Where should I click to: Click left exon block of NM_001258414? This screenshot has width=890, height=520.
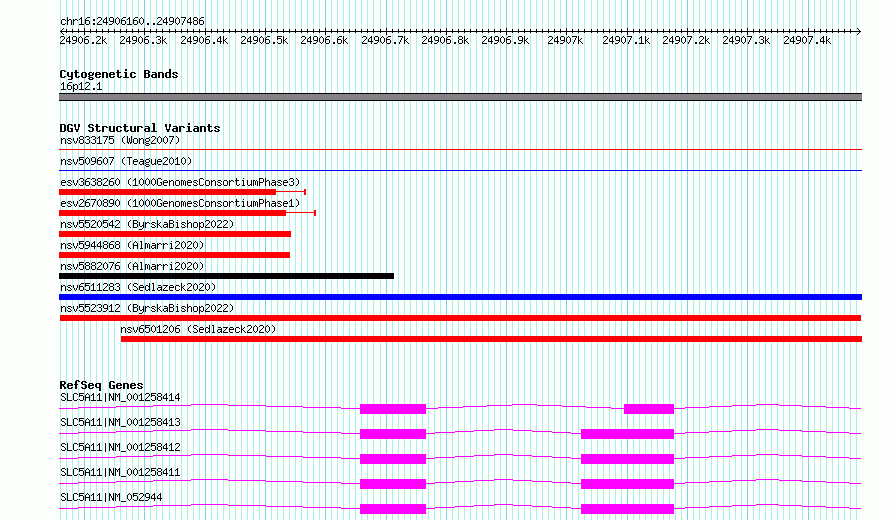click(393, 409)
